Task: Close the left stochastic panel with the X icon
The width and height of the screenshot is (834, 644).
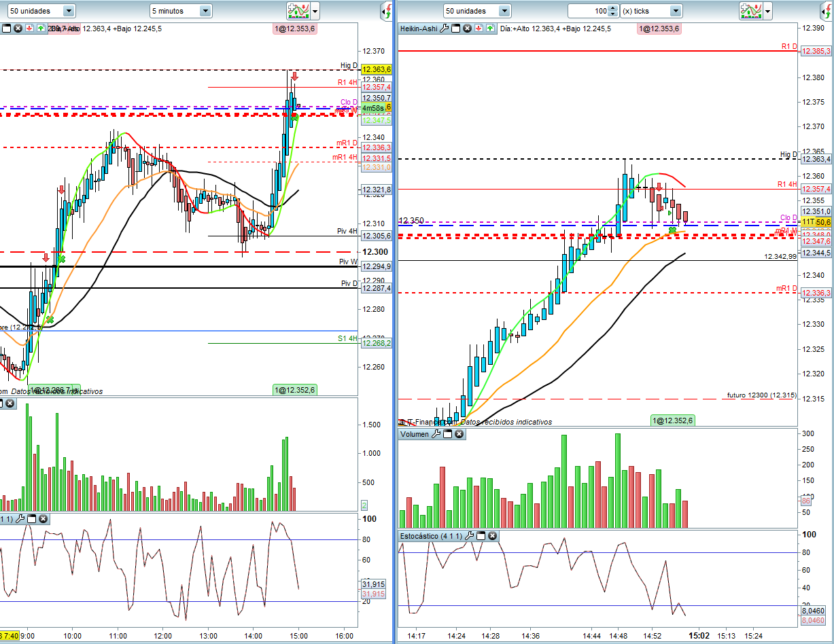Action: [43, 519]
